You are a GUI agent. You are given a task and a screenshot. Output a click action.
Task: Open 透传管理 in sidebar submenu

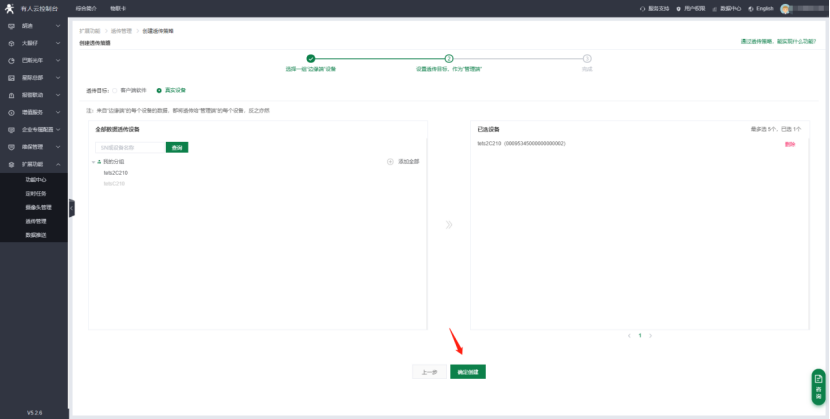pos(36,220)
